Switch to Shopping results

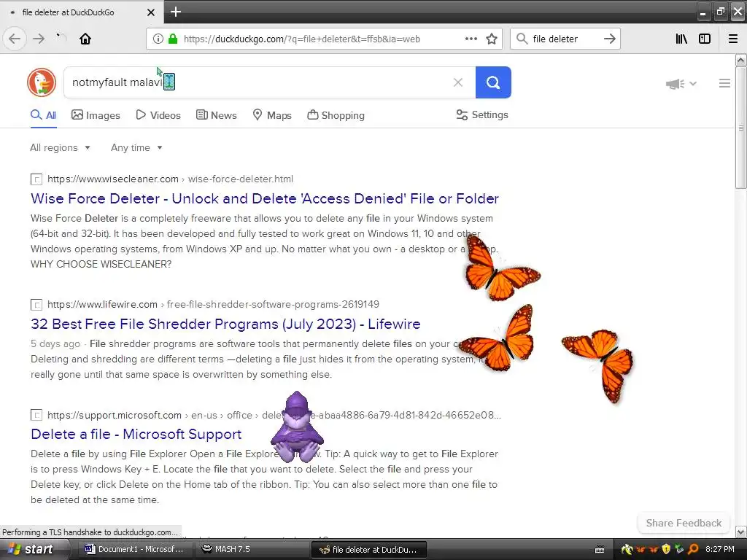point(336,115)
